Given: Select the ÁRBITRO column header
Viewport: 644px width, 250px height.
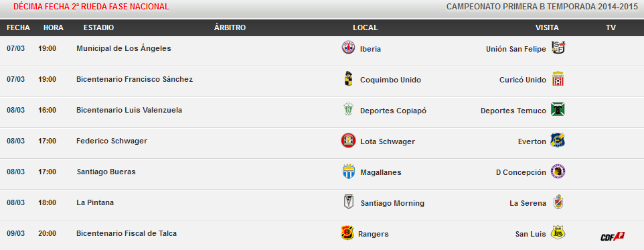Looking at the screenshot, I should (x=230, y=27).
